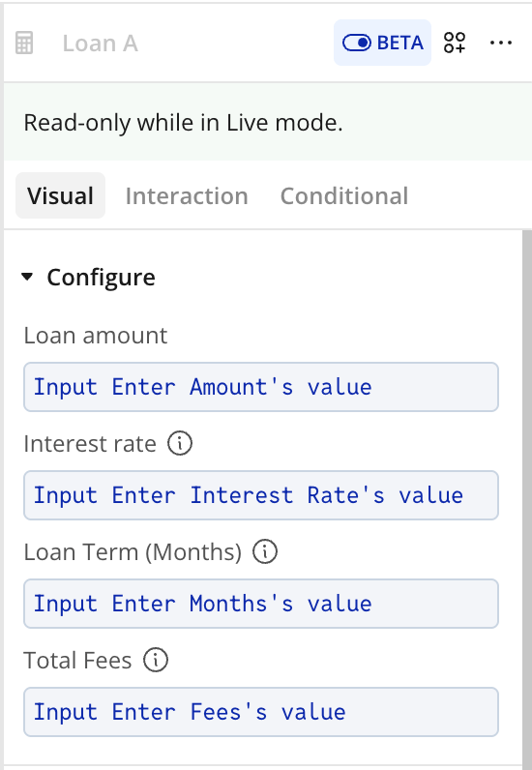
Task: Click the calculator icon beside Loan A
Action: tap(24, 43)
